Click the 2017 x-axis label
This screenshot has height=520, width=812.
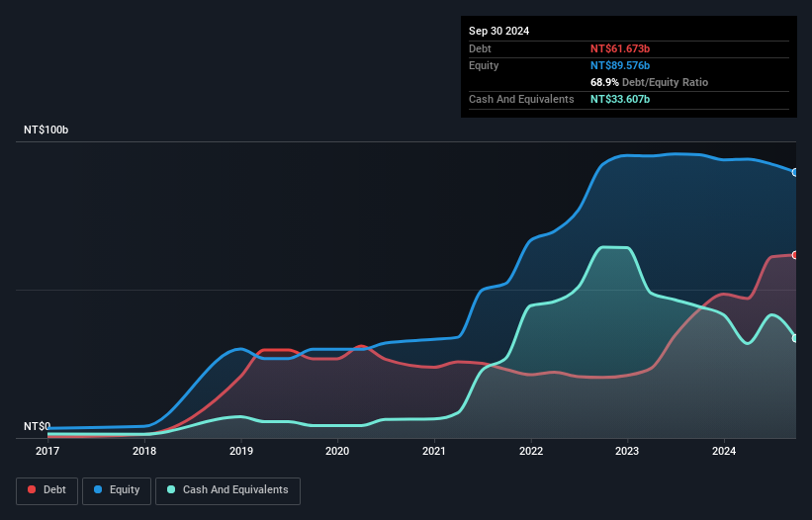click(47, 451)
